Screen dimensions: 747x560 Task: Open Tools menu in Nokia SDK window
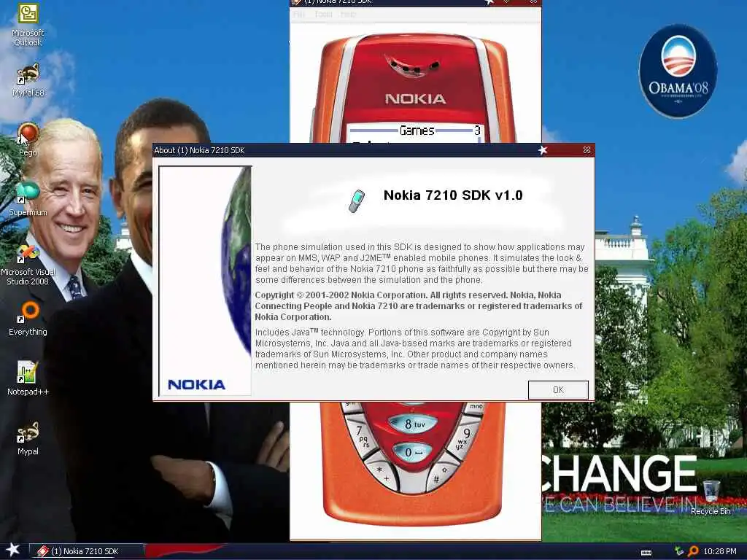tap(323, 15)
